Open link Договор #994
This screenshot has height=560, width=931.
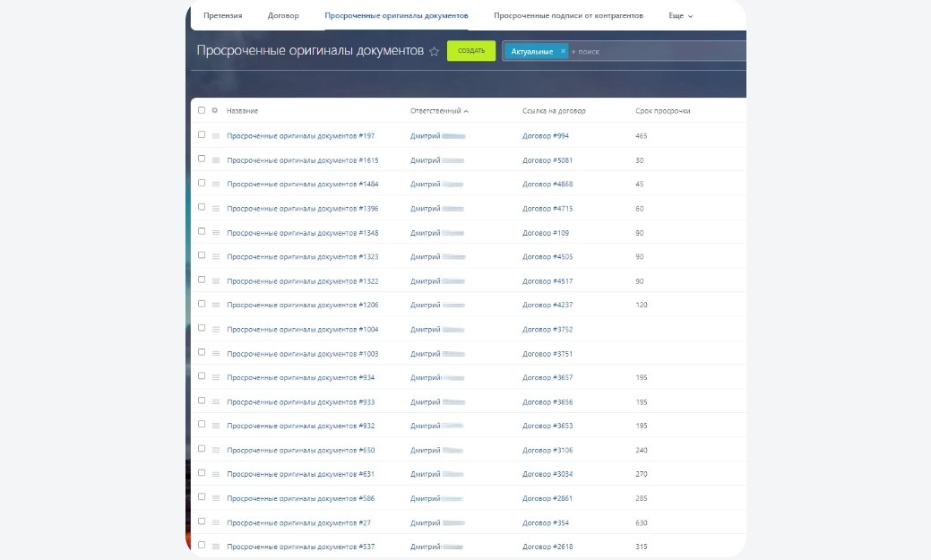coord(546,136)
